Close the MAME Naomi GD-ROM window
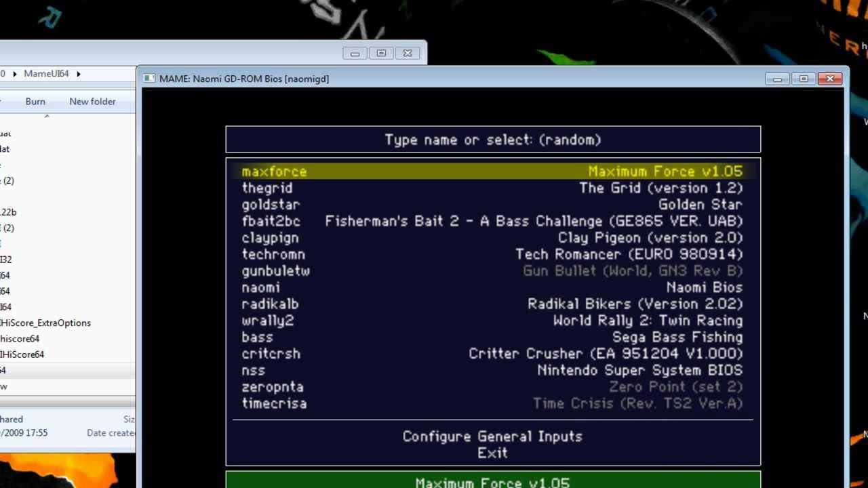The width and height of the screenshot is (868, 488). pyautogui.click(x=830, y=79)
